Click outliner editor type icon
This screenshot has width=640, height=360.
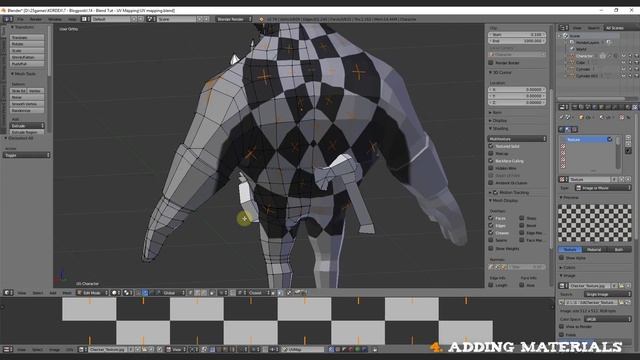pyautogui.click(x=563, y=28)
